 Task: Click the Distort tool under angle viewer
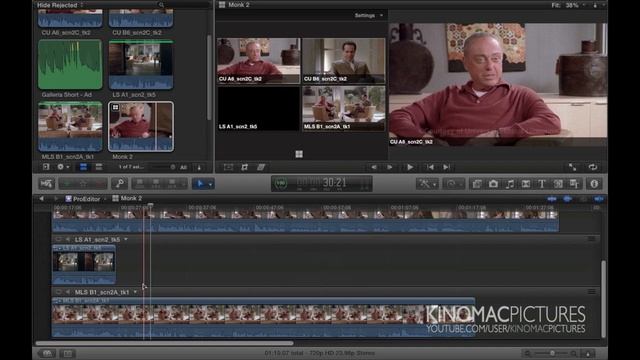point(261,167)
